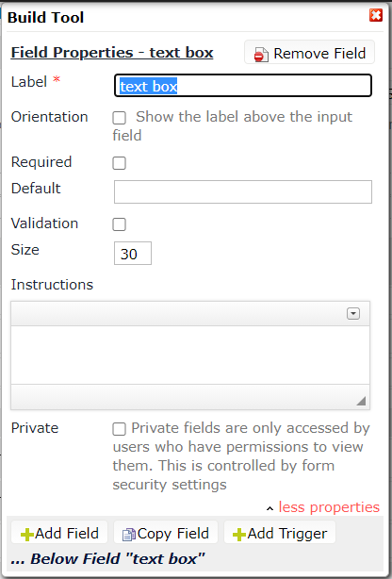
Task: Expand the Instructions editor toolbar dropdown
Action: pyautogui.click(x=353, y=313)
